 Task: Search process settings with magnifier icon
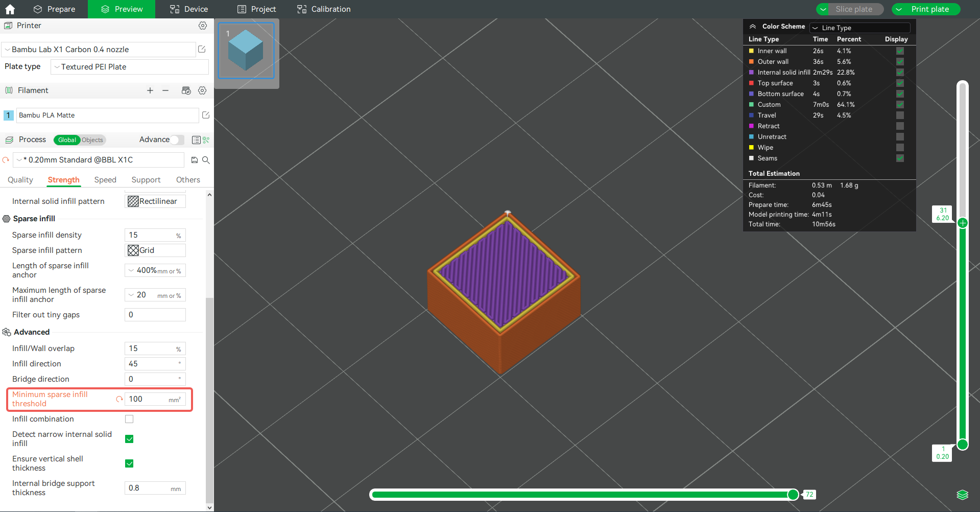click(206, 160)
